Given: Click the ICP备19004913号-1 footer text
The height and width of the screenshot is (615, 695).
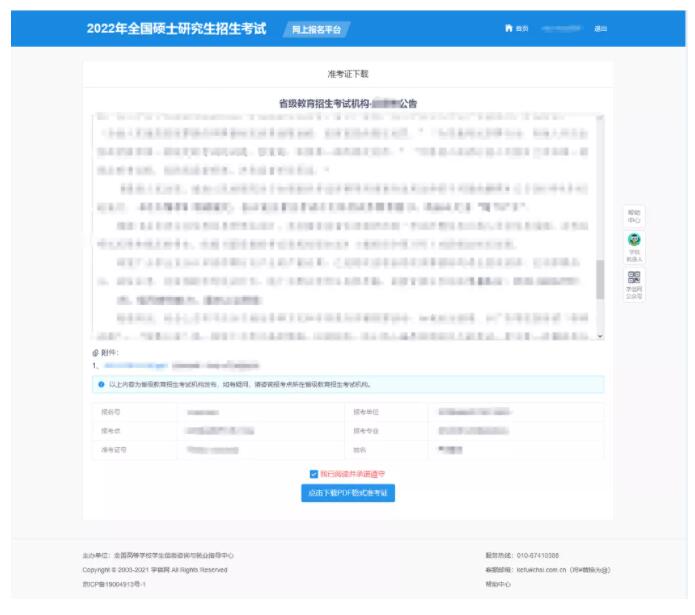Looking at the screenshot, I should [x=114, y=584].
